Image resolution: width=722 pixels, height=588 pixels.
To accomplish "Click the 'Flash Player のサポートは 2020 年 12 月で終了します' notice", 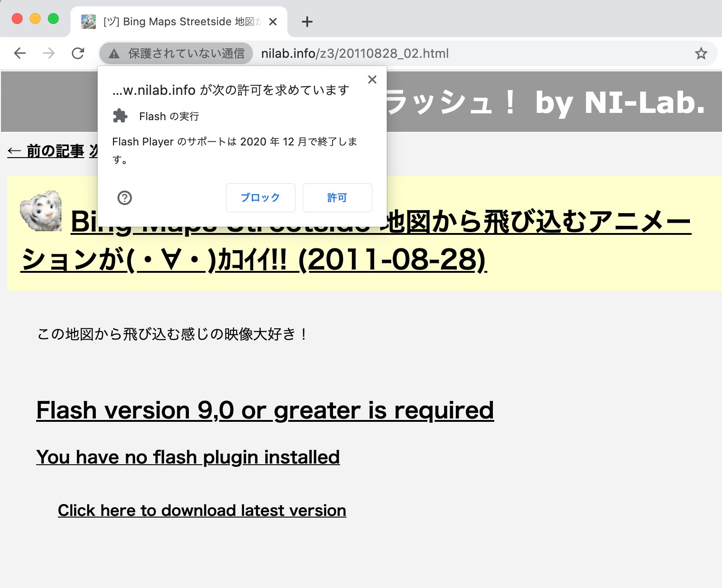I will [x=234, y=150].
